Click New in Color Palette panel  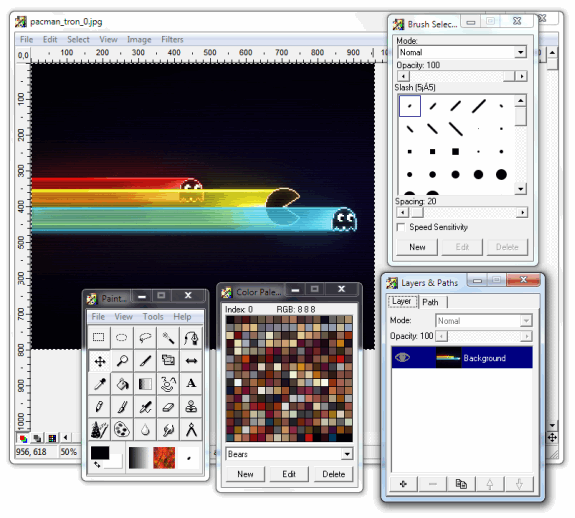pyautogui.click(x=245, y=474)
